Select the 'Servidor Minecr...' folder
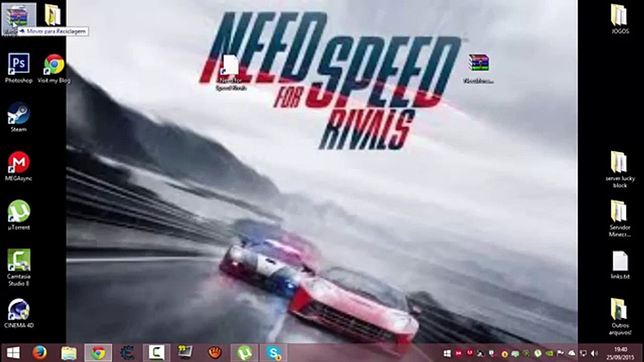644x362 pixels. (620, 219)
